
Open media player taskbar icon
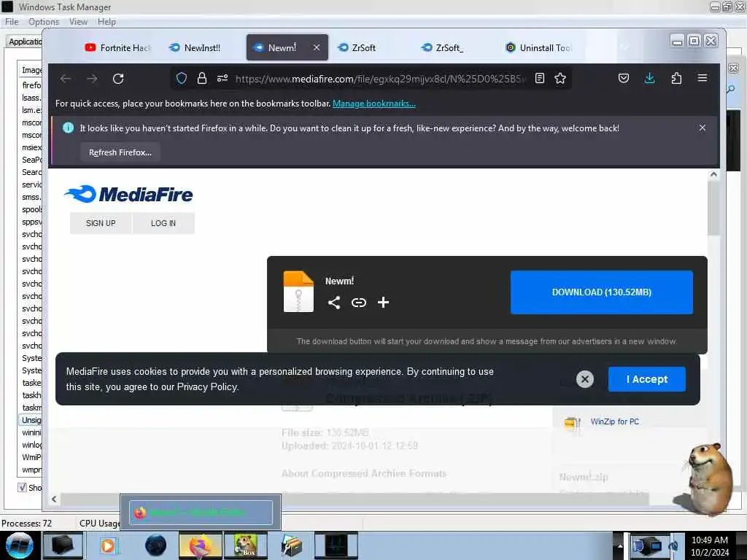pyautogui.click(x=108, y=545)
